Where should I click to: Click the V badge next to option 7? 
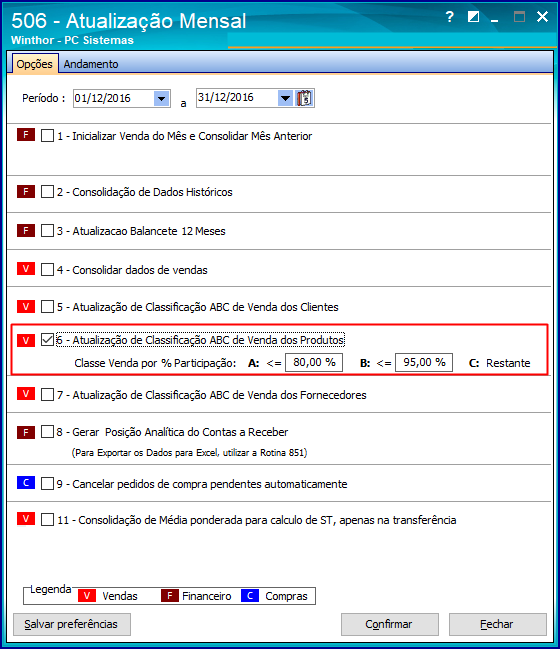click(26, 394)
